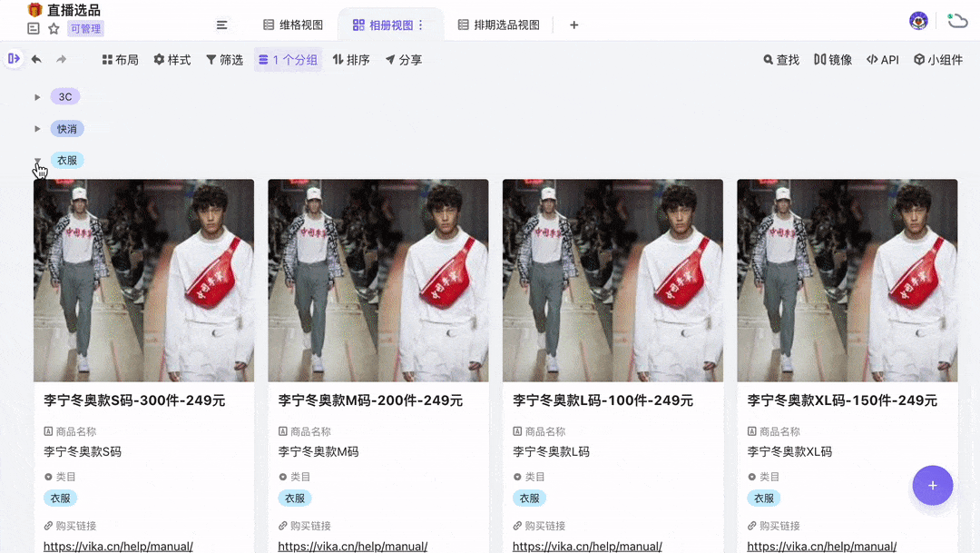The image size is (980, 553).
Task: Expand the 3C group
Action: (x=36, y=95)
